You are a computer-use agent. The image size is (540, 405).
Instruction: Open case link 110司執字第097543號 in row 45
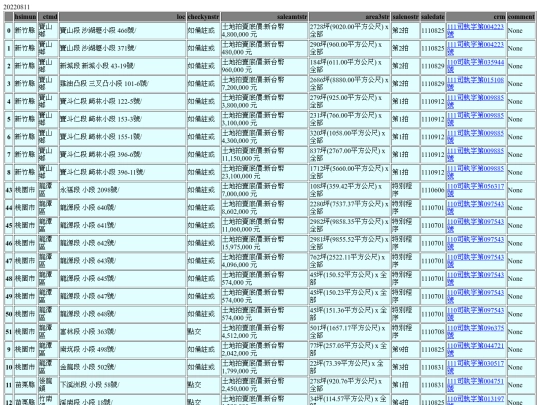tap(475, 226)
